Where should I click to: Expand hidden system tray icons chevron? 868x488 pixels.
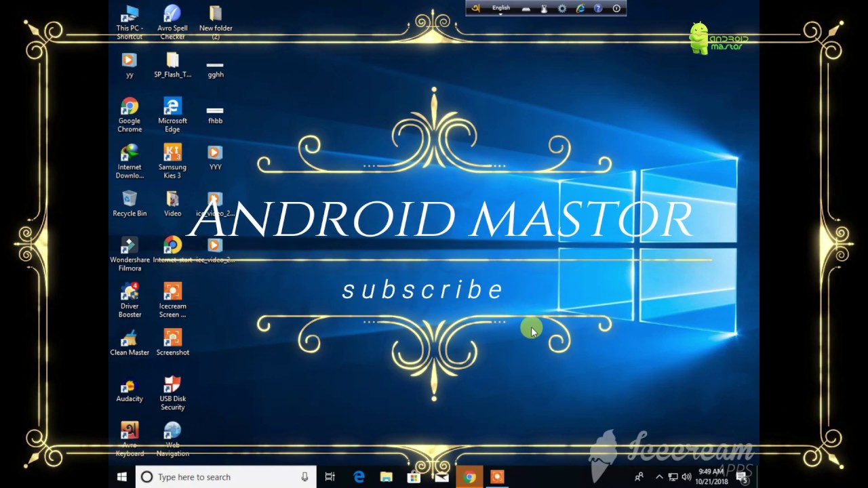(659, 477)
